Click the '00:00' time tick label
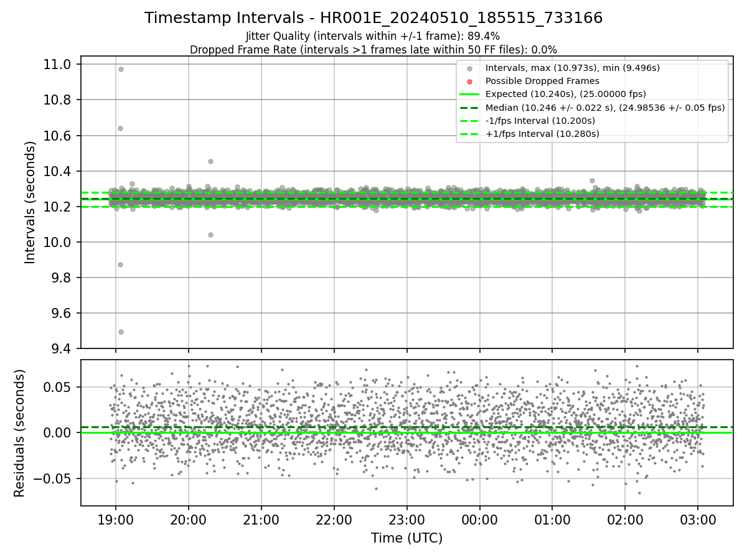The image size is (747, 560). coord(479,520)
